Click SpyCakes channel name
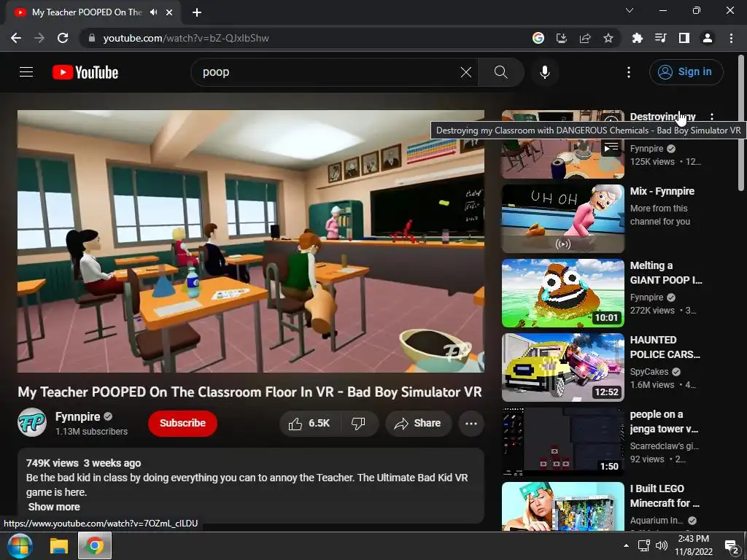Image resolution: width=747 pixels, height=560 pixels. (x=649, y=371)
